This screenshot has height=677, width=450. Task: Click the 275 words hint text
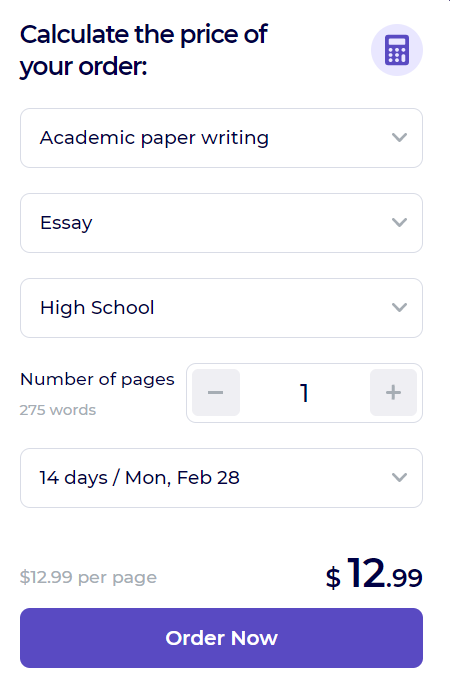(58, 410)
